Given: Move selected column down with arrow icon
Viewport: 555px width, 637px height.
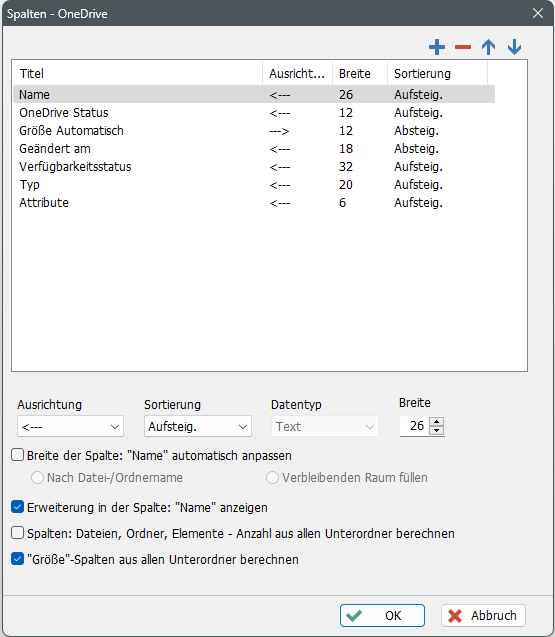Looking at the screenshot, I should pos(514,47).
